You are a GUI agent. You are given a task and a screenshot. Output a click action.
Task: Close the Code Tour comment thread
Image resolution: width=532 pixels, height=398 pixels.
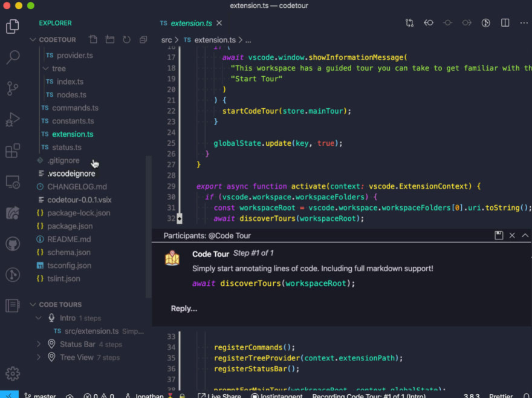click(x=512, y=235)
